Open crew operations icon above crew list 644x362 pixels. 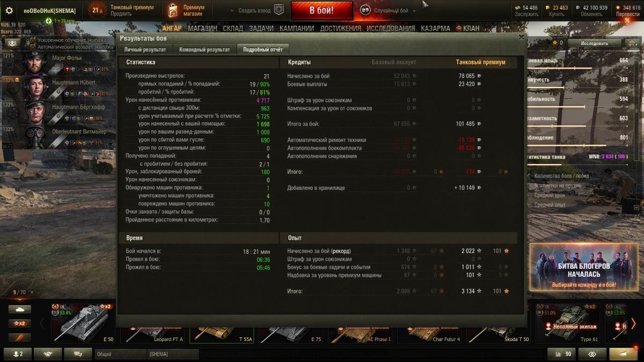(12, 43)
